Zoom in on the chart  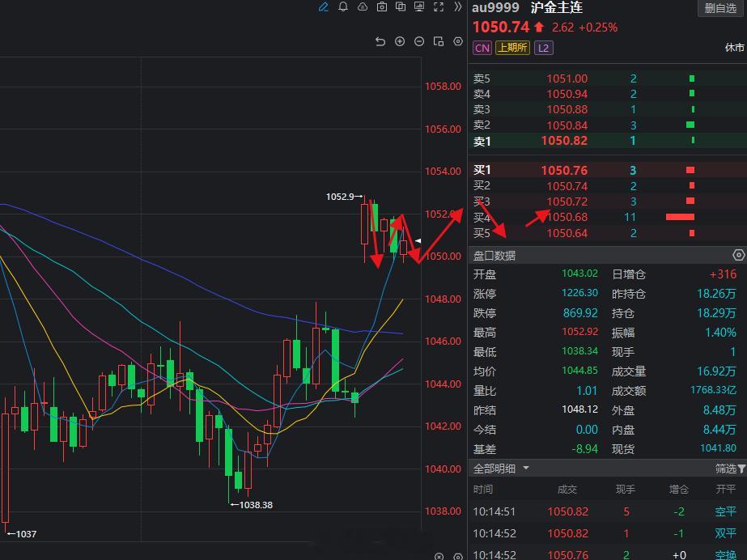[x=400, y=41]
